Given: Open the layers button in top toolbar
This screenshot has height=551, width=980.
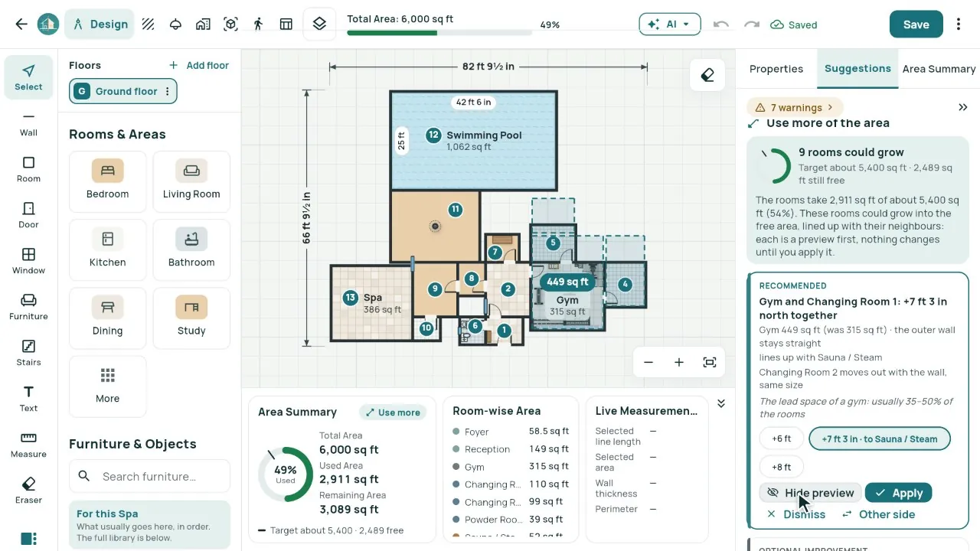Looking at the screenshot, I should click(x=319, y=24).
